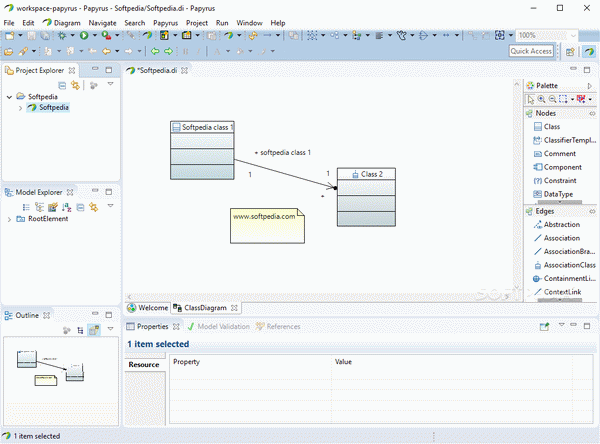
Task: Expand RootElement in Model Explorer
Action: [9, 219]
